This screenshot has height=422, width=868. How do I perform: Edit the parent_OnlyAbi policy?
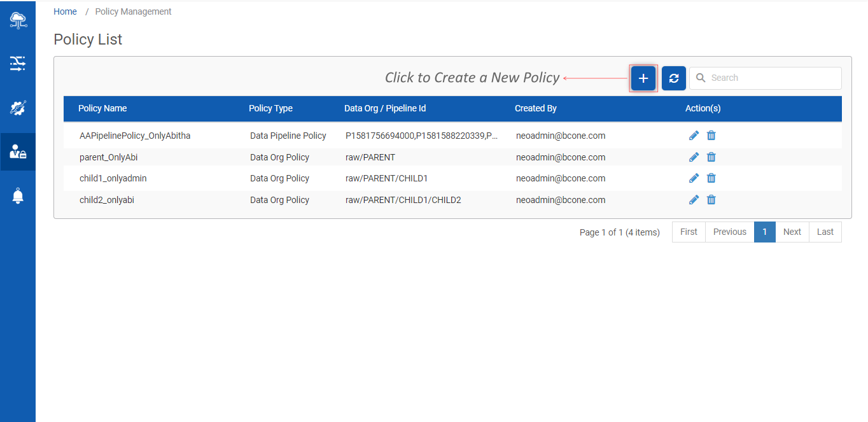pyautogui.click(x=694, y=157)
